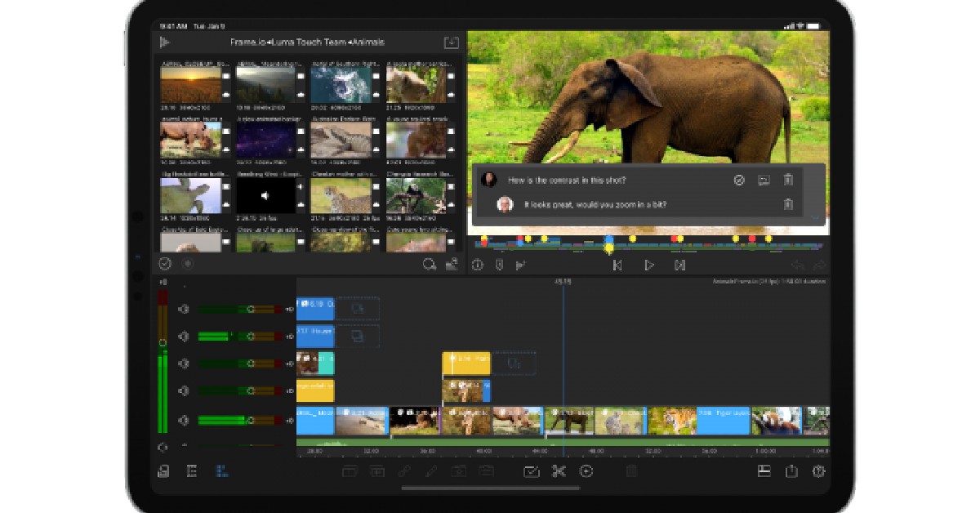Click the import download icon in library header

[451, 42]
